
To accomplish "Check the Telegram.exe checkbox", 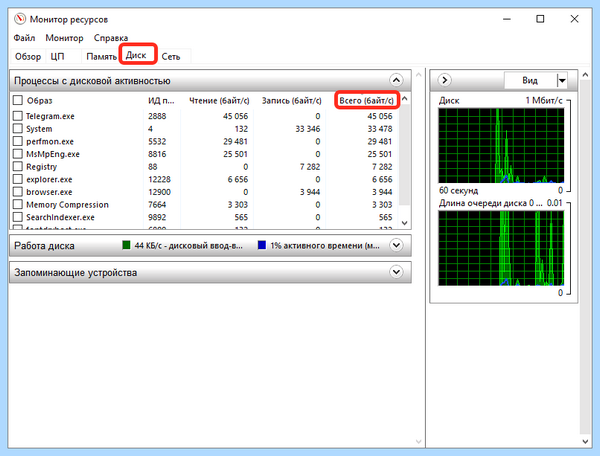I will (x=18, y=116).
